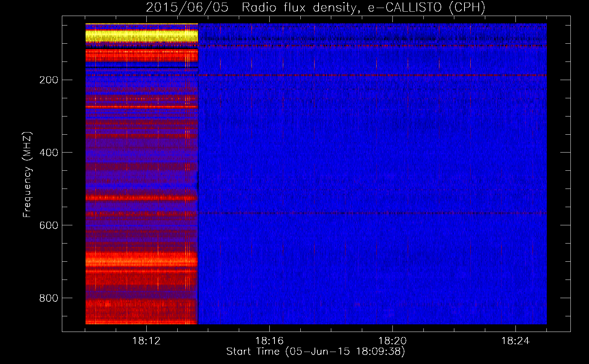589x364 pixels.
Task: Click the 800 frequency tick label
Action: click(x=49, y=298)
